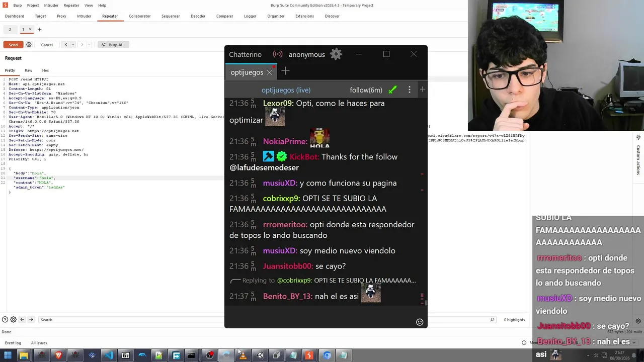The width and height of the screenshot is (644, 362).
Task: Jump to previous search match arrow
Action: (x=22, y=320)
